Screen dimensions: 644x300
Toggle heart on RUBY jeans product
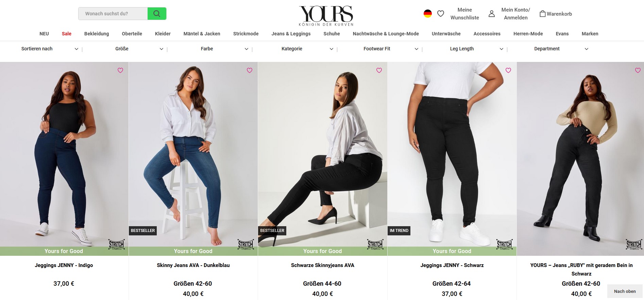[x=638, y=70]
